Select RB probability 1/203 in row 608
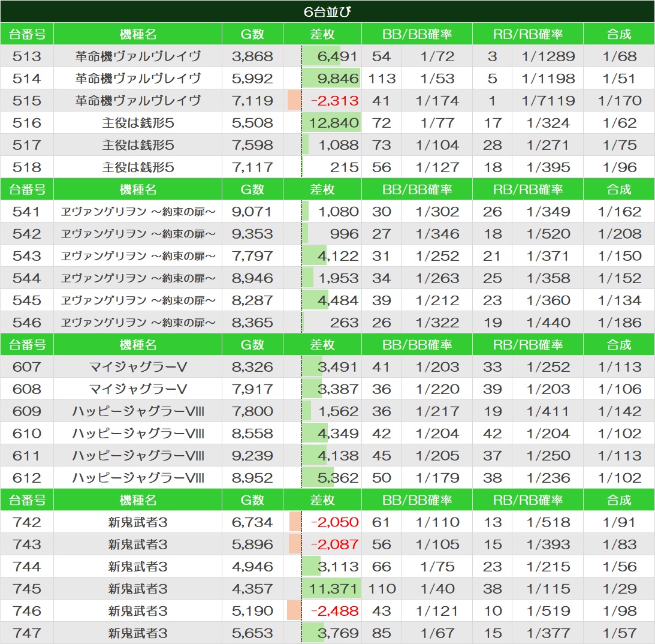The image size is (655, 644). 548,389
